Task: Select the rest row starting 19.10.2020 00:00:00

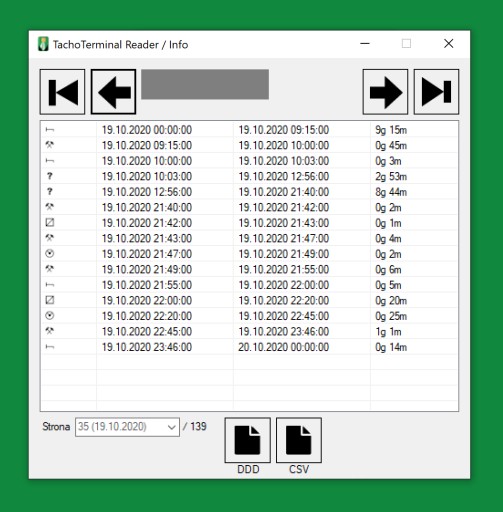Action: [x=249, y=130]
